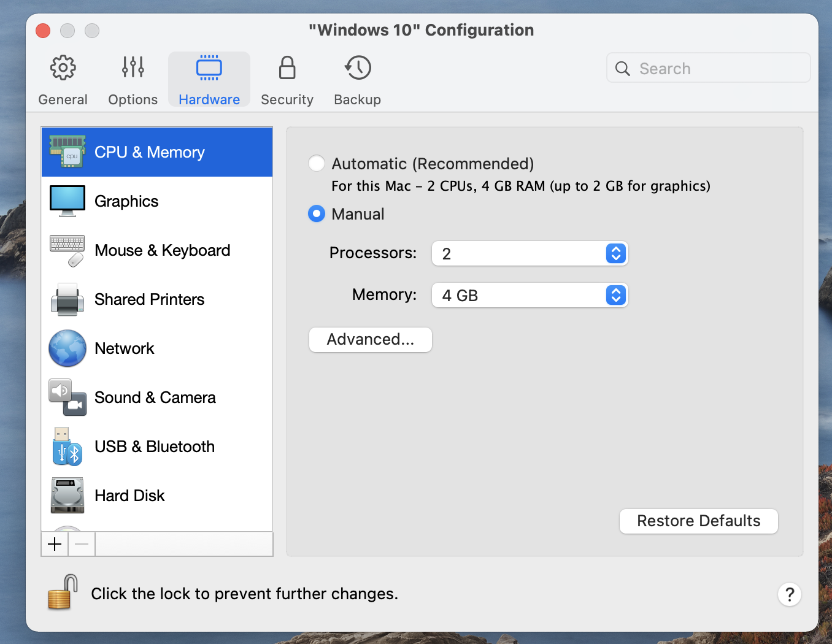Open the General gear icon tab
832x644 pixels.
tap(63, 68)
